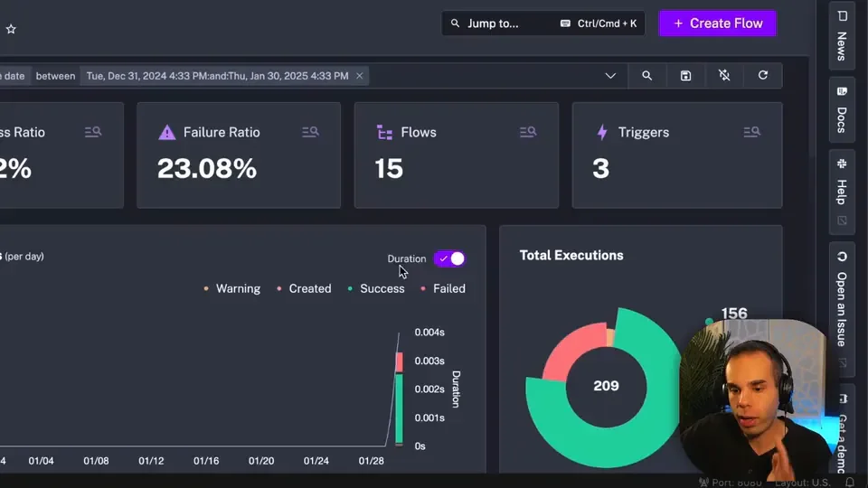The width and height of the screenshot is (868, 488).
Task: Click the filter search magnifier icon
Action: pyautogui.click(x=646, y=76)
